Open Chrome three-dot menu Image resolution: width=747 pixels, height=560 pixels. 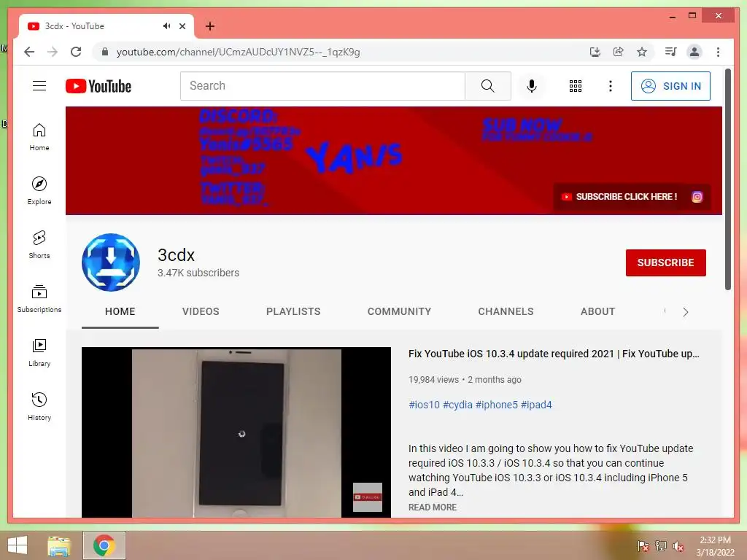click(718, 52)
